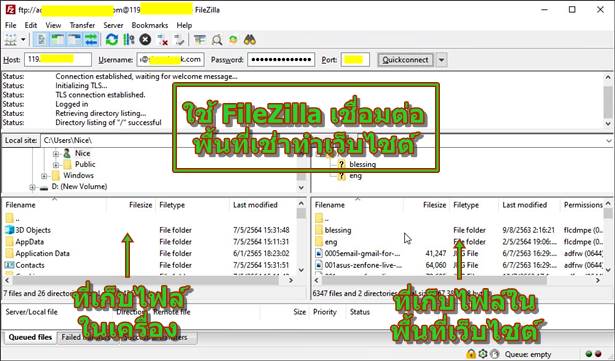Click the Quickconnect button
615x361 pixels.
405,60
